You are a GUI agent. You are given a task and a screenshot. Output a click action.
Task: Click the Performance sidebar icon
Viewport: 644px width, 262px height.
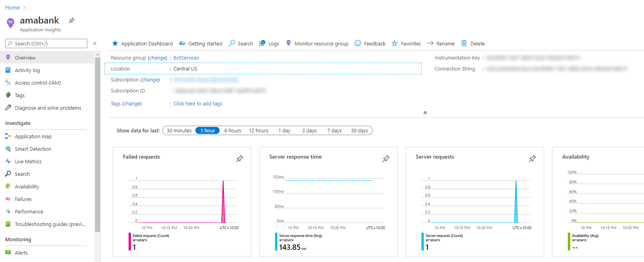(8, 211)
